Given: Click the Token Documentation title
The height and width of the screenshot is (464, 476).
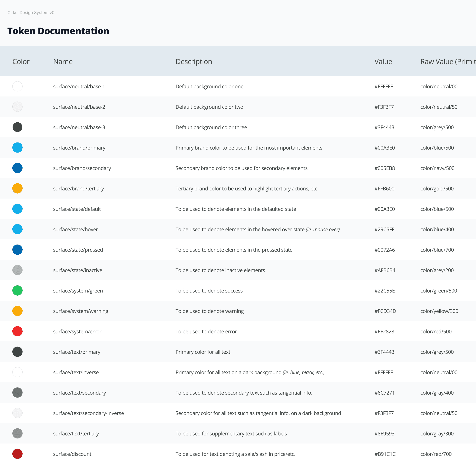Looking at the screenshot, I should (x=58, y=31).
